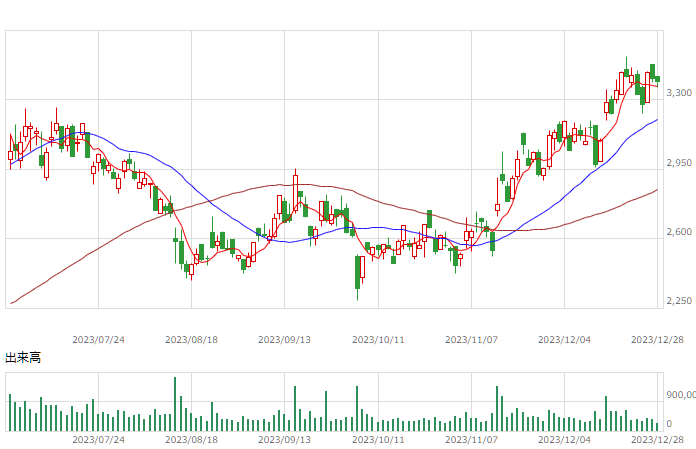Click 2023/11/07 date under volume chart
The width and height of the screenshot is (696, 449).
471,440
